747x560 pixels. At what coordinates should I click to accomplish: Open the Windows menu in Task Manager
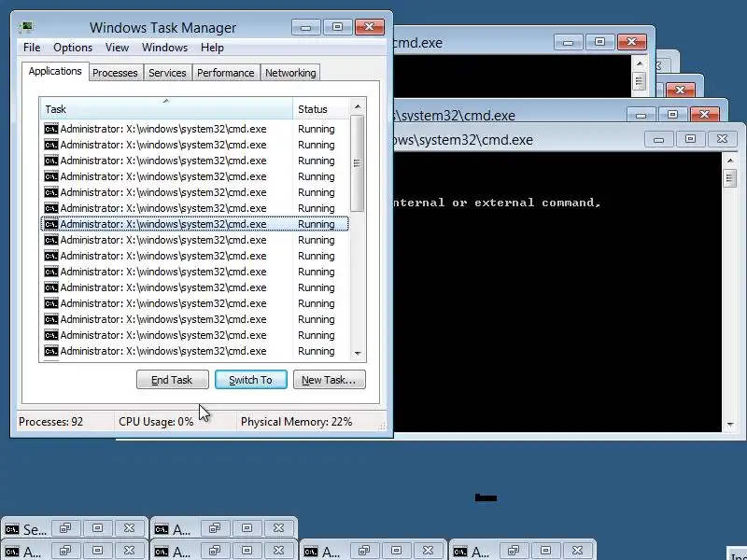[x=165, y=48]
